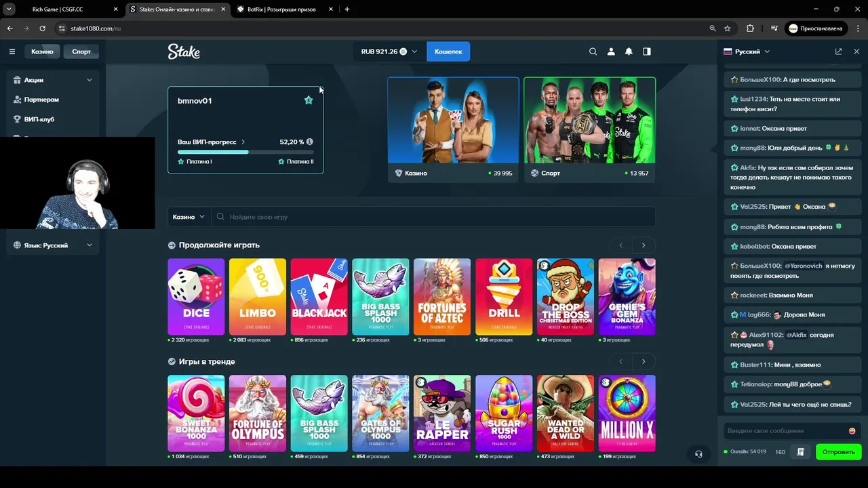The image size is (868, 488).
Task: Open Fortunes of Aztec game tile
Action: point(442,297)
